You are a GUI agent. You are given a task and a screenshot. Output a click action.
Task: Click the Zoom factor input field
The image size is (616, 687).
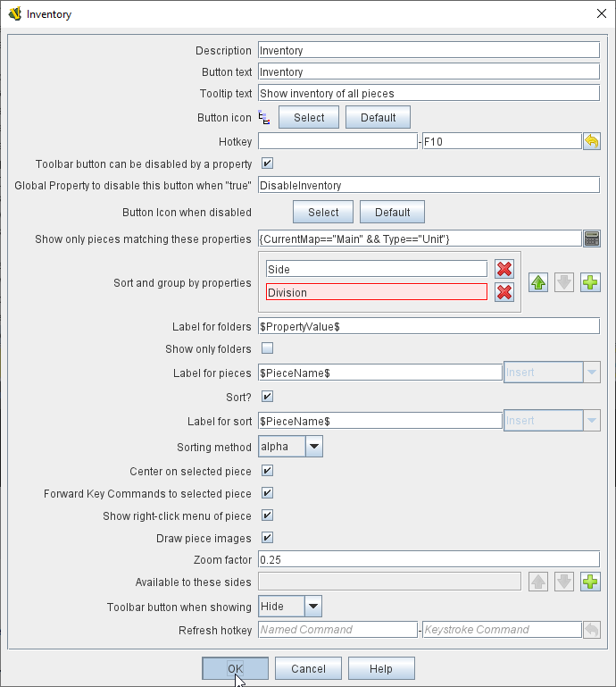428,559
